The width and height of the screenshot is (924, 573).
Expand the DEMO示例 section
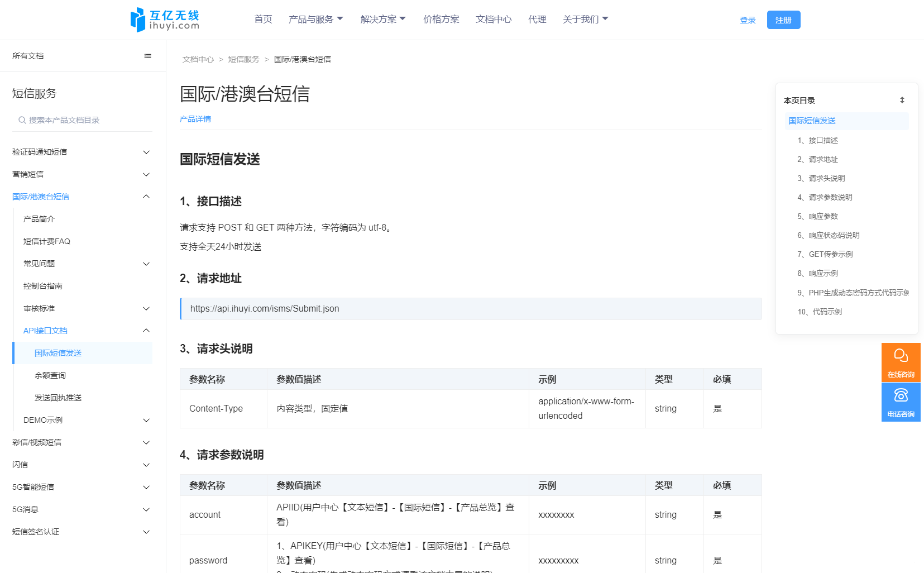pyautogui.click(x=146, y=420)
